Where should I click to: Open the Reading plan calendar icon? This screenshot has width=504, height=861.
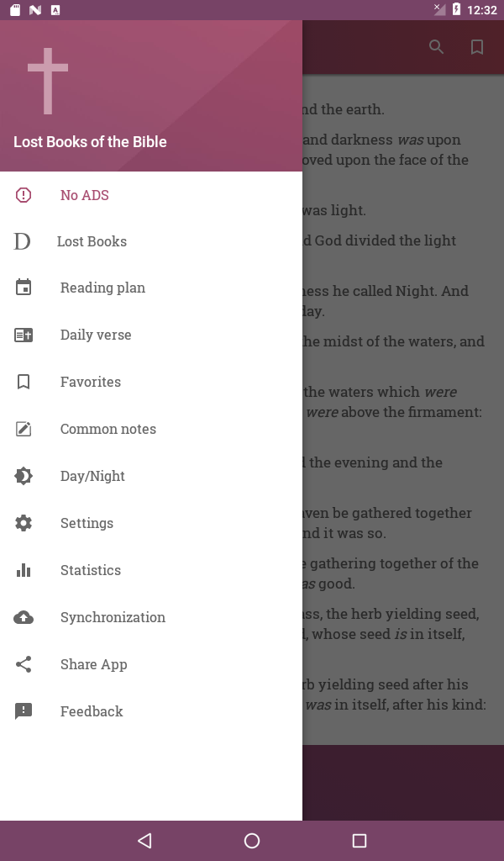coord(24,288)
